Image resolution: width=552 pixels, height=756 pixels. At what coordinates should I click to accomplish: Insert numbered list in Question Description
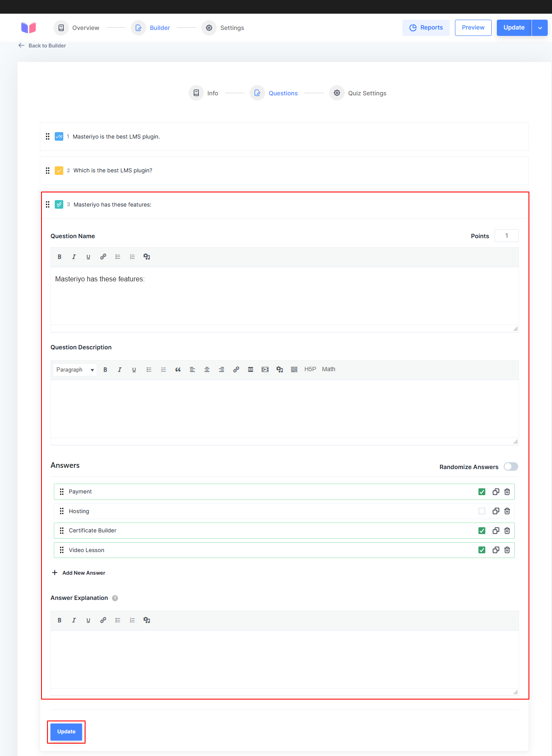click(x=163, y=370)
